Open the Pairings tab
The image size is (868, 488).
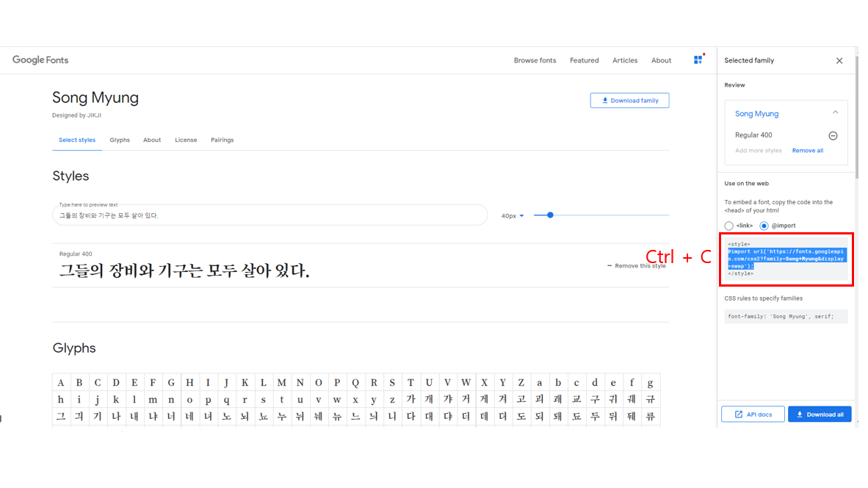click(x=222, y=140)
